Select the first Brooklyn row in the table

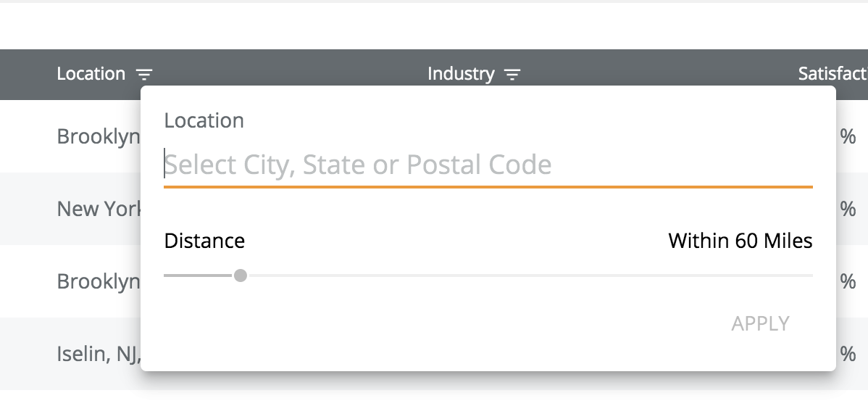click(98, 136)
